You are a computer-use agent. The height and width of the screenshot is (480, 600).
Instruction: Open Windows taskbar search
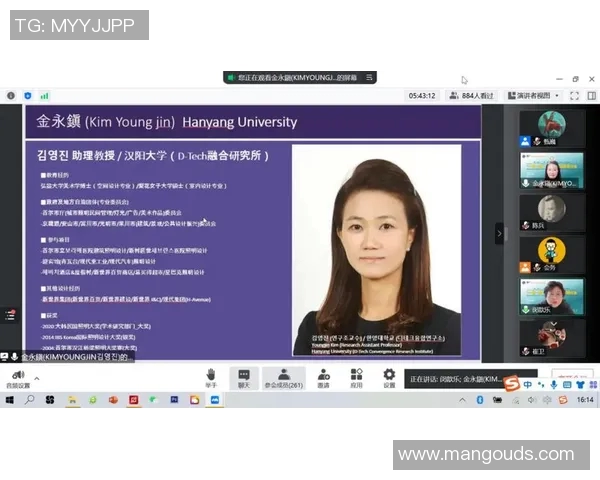[x=29, y=400]
